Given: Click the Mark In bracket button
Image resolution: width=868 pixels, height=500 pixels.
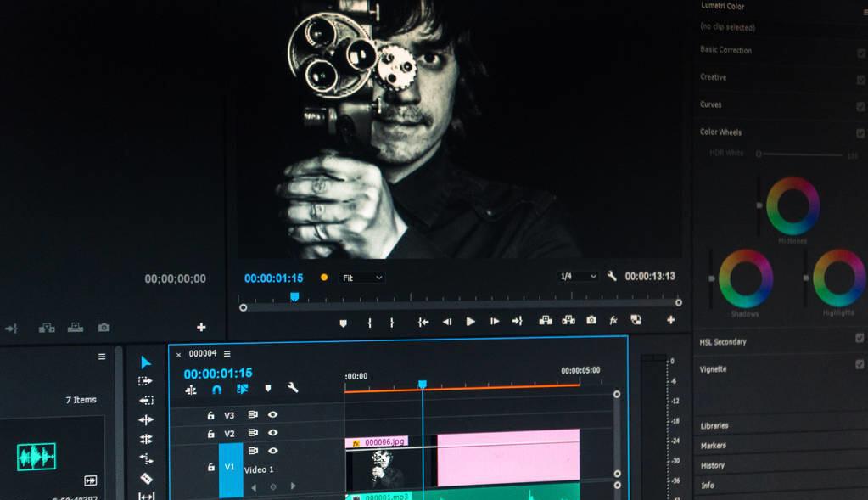Looking at the screenshot, I should tap(369, 323).
